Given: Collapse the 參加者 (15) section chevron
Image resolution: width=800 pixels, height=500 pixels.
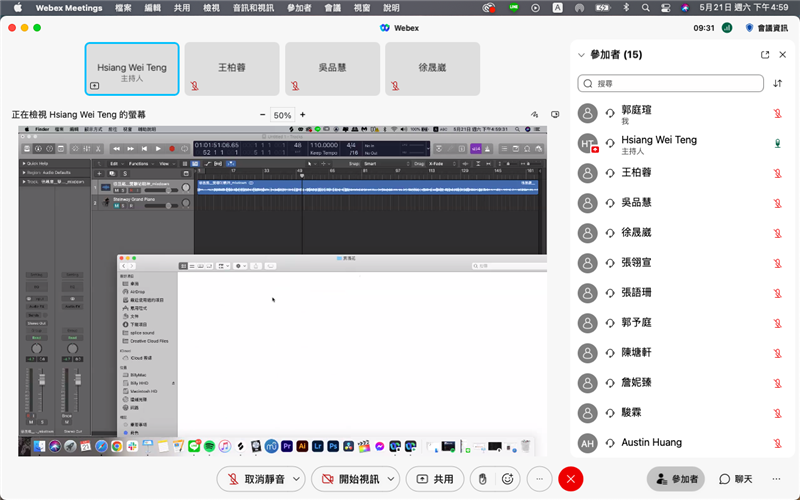Looking at the screenshot, I should pyautogui.click(x=581, y=55).
